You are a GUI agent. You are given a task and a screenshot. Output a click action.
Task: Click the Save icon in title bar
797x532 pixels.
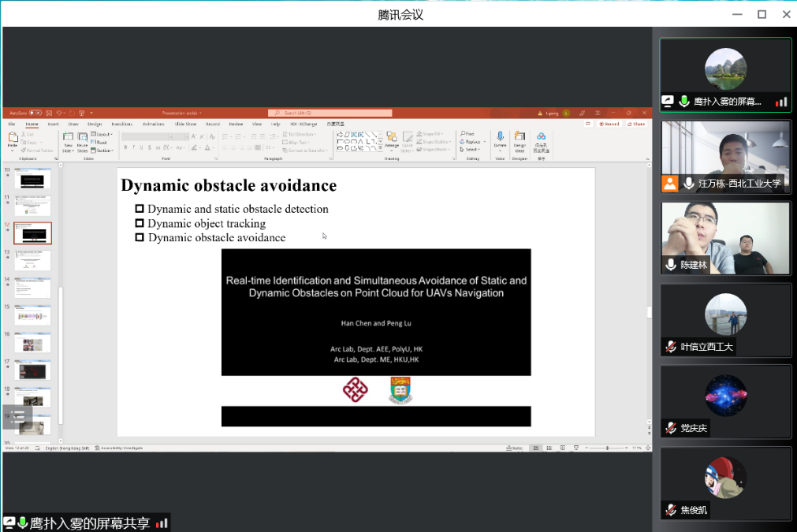tap(49, 113)
